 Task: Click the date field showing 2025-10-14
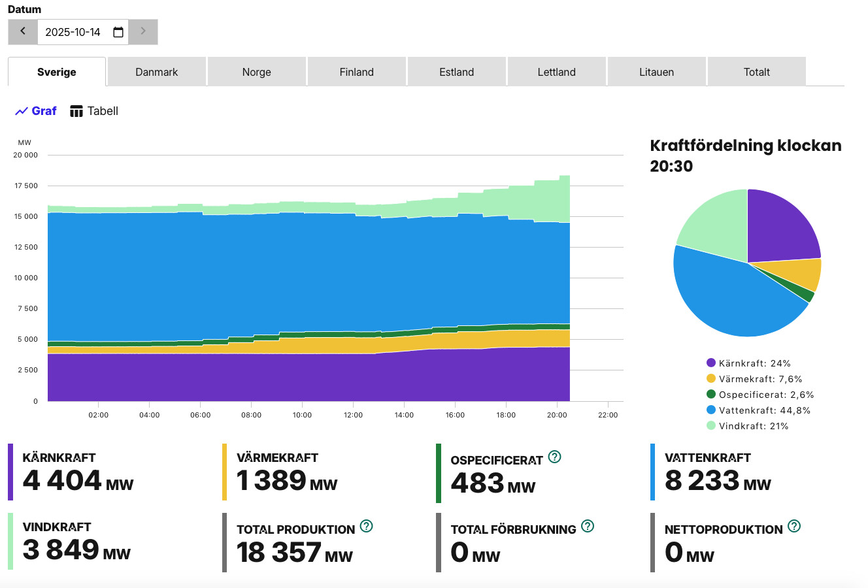point(73,32)
